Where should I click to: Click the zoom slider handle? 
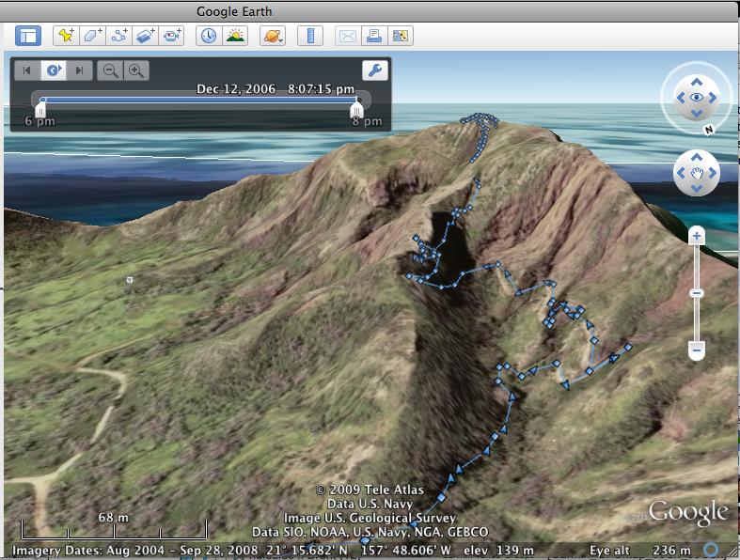point(697,293)
